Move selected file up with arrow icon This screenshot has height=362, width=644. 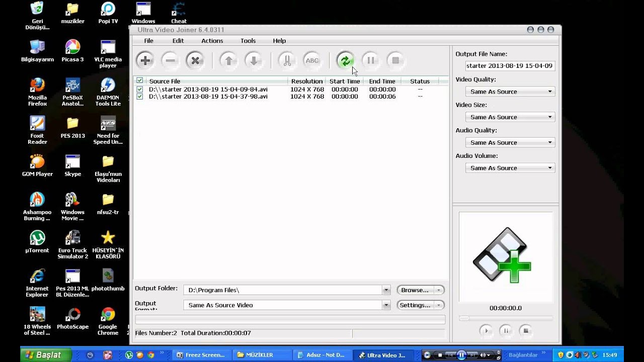228,61
